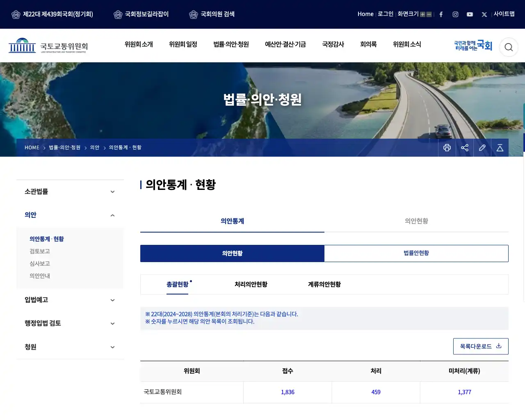Click the 국토교통위원회 table cell
Screen dimensions: 525x420
192,392
